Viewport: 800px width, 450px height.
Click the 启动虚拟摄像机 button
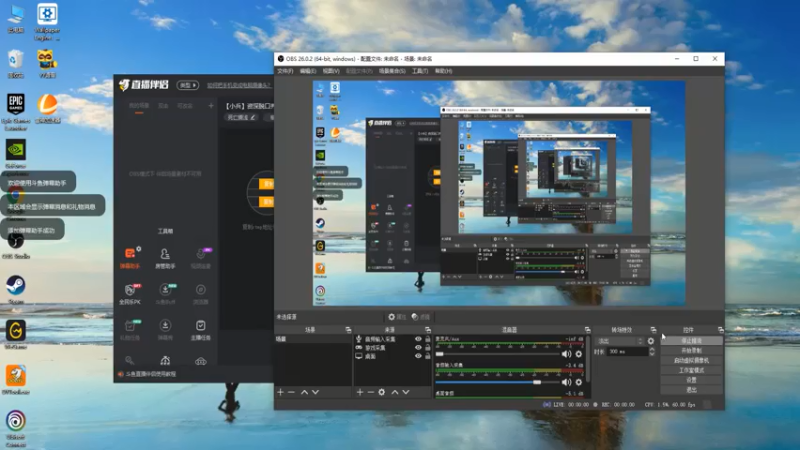click(x=691, y=360)
